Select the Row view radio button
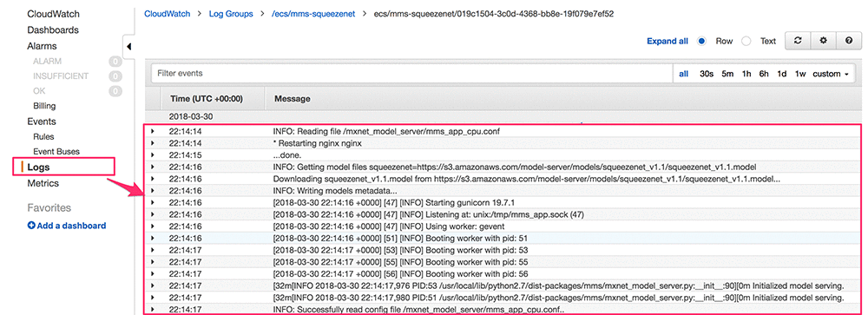 tap(702, 41)
